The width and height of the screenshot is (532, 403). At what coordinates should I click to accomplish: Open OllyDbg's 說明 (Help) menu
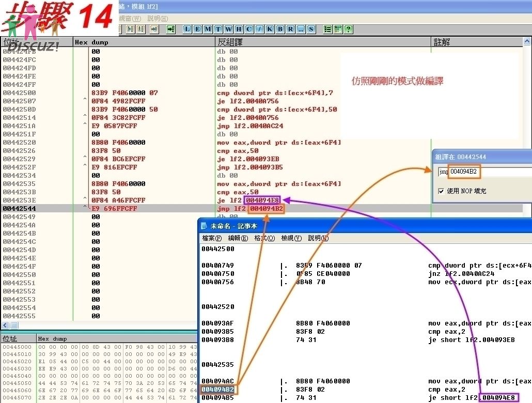[x=158, y=19]
